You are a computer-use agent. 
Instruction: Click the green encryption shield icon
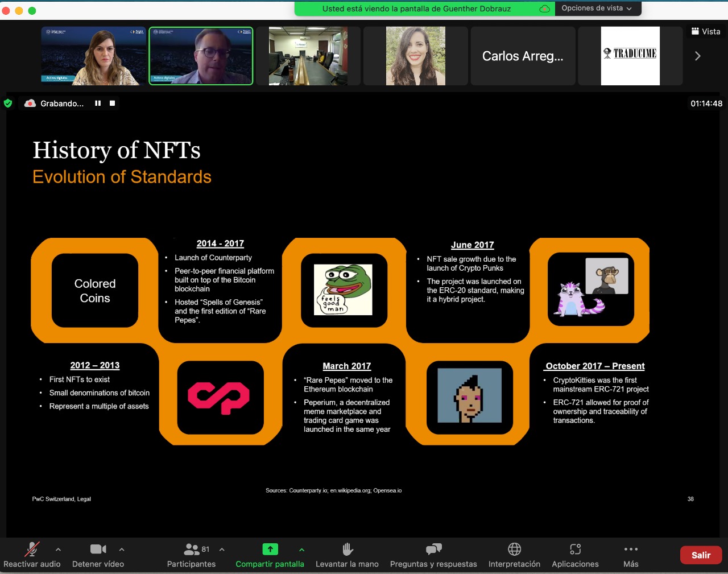click(8, 104)
